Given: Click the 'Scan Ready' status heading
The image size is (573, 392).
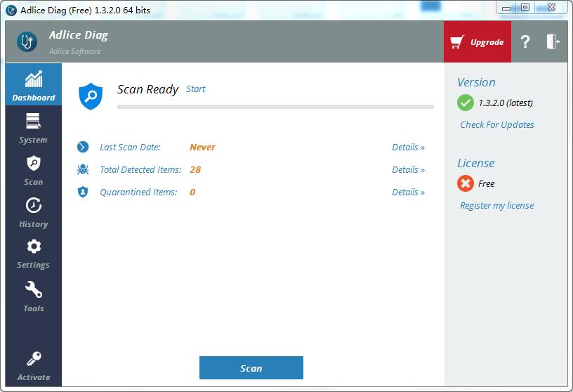Looking at the screenshot, I should pyautogui.click(x=147, y=89).
